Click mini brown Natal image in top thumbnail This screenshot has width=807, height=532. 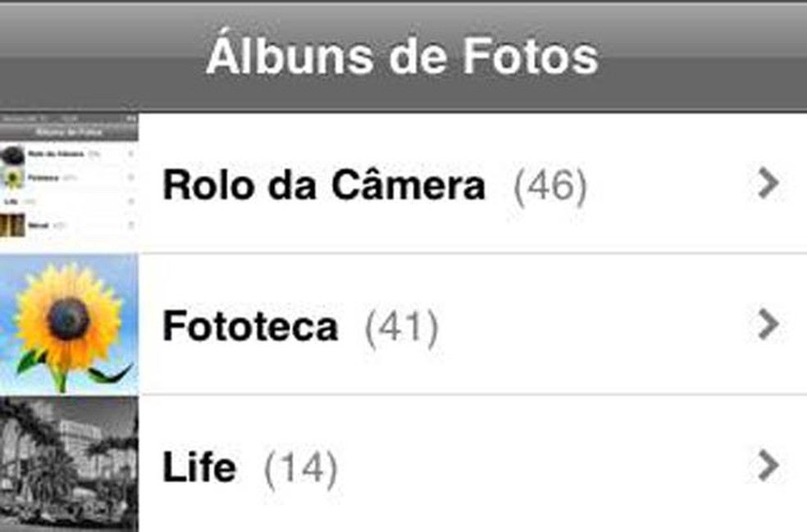[x=12, y=225]
